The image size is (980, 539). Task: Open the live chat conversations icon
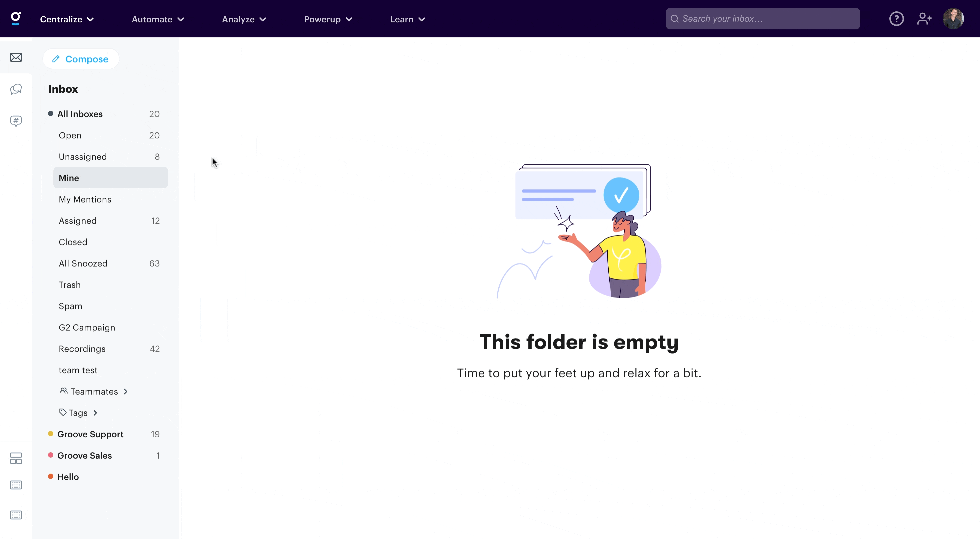[16, 89]
